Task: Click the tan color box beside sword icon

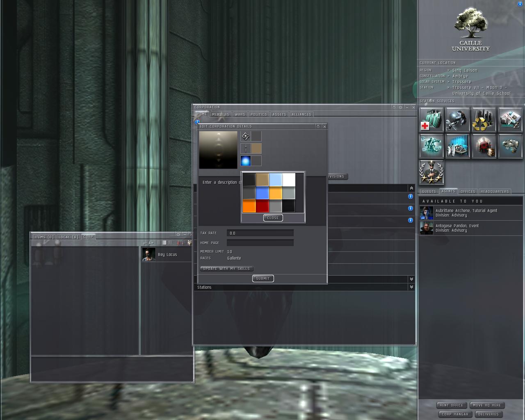Action: coord(256,148)
